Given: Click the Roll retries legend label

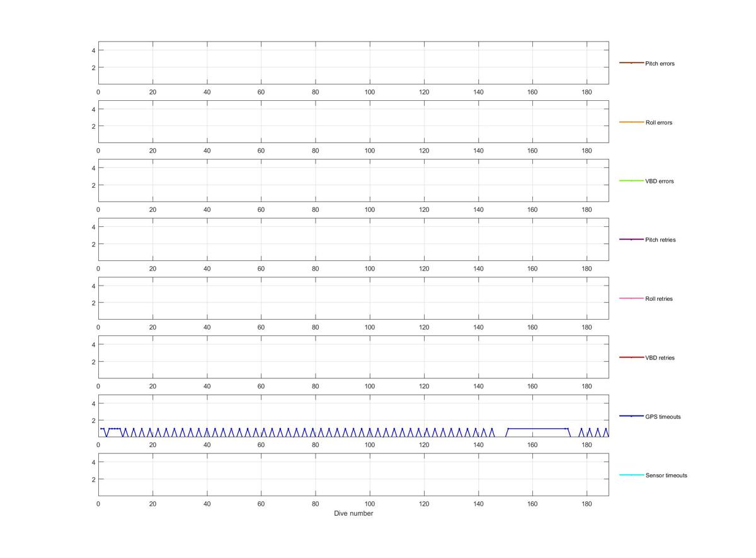Looking at the screenshot, I should pos(659,299).
